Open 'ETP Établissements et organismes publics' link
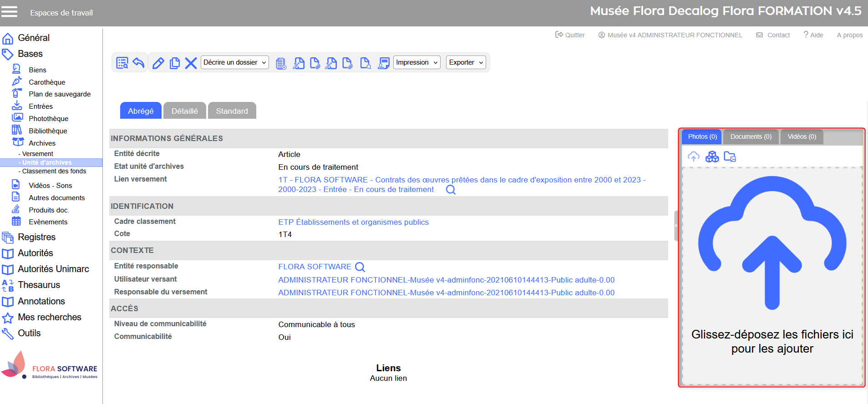The width and height of the screenshot is (868, 404). [x=353, y=222]
